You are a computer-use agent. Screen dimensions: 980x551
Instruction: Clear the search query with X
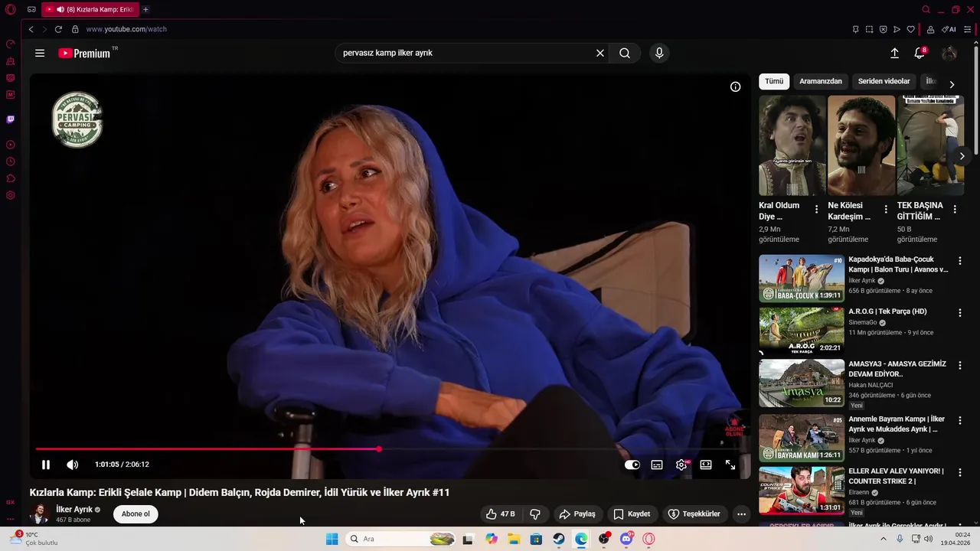click(600, 54)
